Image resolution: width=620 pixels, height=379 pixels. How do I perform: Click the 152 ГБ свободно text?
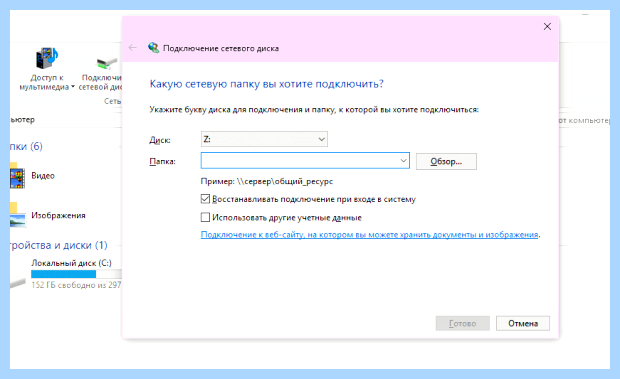click(76, 285)
